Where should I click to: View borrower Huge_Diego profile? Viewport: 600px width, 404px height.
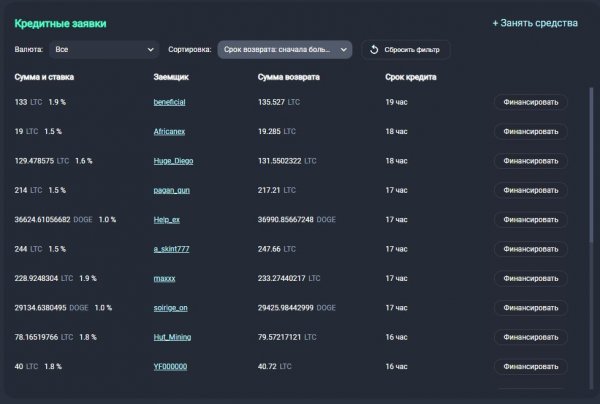[174, 161]
